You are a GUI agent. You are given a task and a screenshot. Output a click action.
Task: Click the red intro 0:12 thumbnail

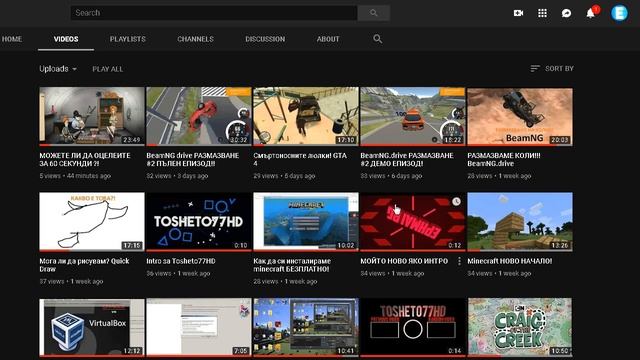[x=413, y=222]
